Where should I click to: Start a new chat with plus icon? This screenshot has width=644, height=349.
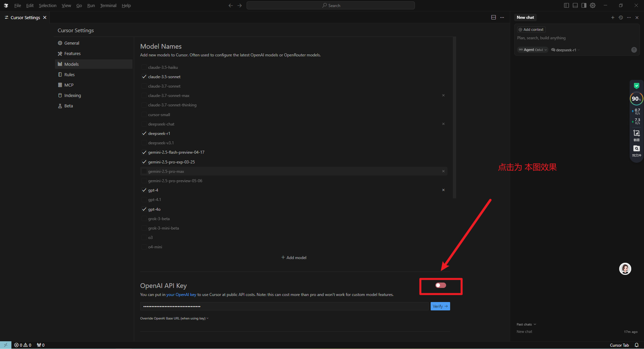click(613, 17)
